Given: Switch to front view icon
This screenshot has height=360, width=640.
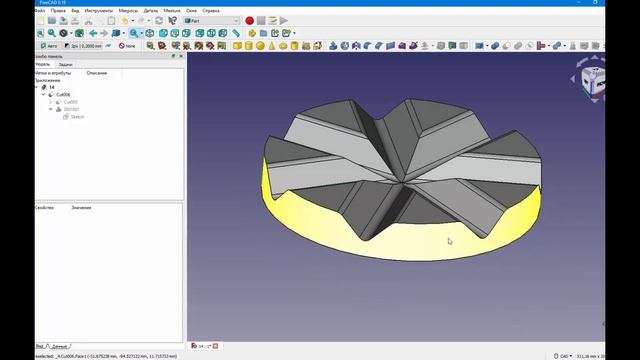Looking at the screenshot, I should click(x=163, y=33).
